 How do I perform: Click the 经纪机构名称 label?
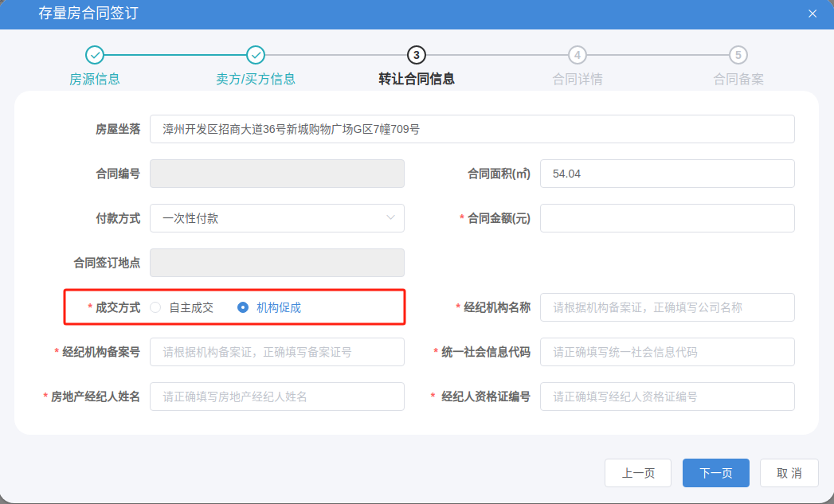pos(497,307)
